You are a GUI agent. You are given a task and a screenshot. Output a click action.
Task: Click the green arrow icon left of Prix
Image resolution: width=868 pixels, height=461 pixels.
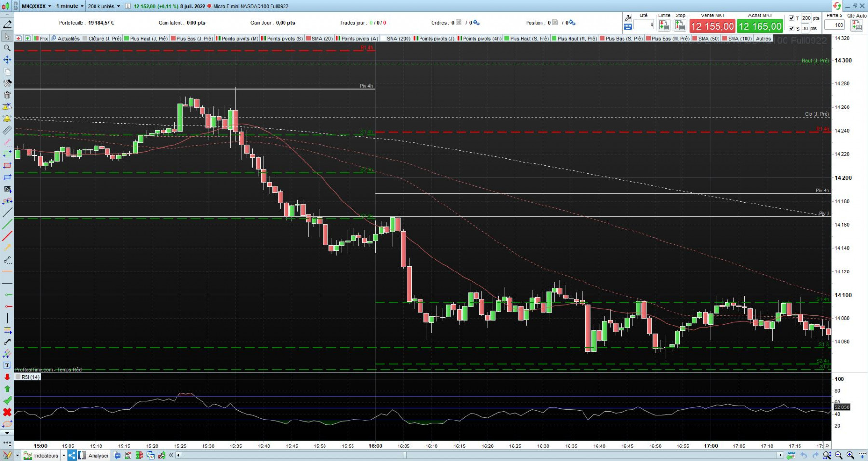27,38
